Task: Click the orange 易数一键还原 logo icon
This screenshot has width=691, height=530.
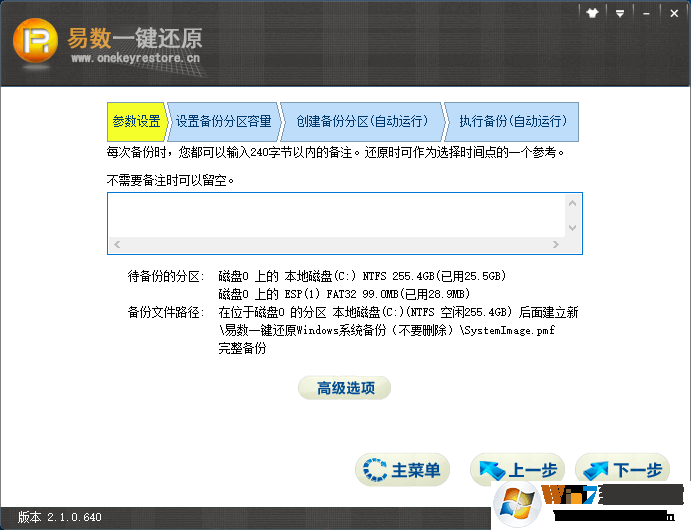Action: coord(35,41)
